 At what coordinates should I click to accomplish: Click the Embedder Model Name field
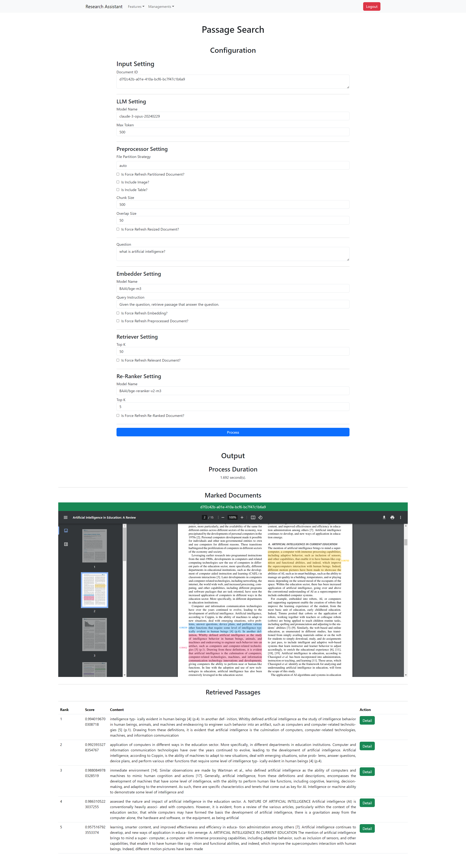coord(233,288)
